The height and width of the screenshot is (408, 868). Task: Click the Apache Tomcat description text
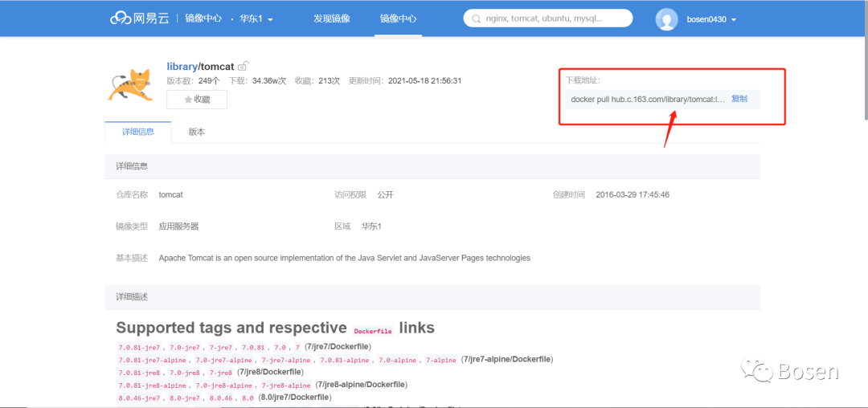[x=344, y=258]
